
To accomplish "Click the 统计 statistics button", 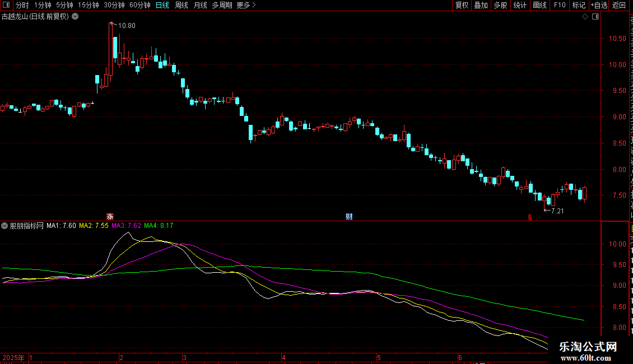I will [519, 5].
